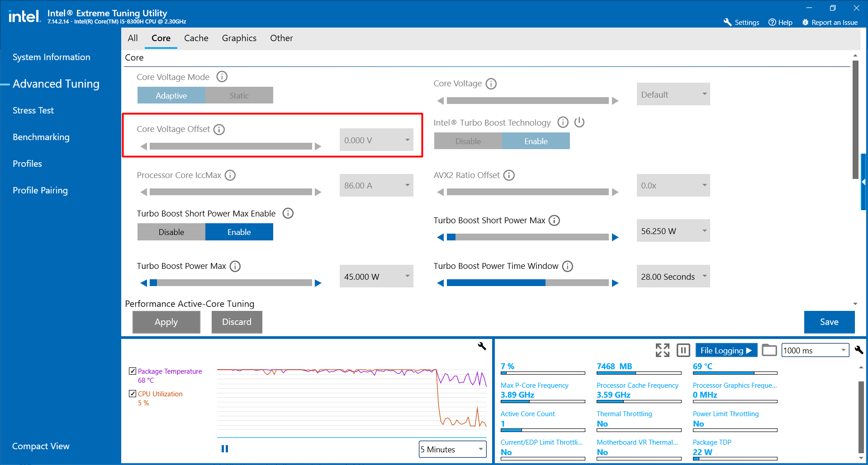Open graph settings wrench icon
Viewport: 868px width, 465px height.
[x=482, y=346]
